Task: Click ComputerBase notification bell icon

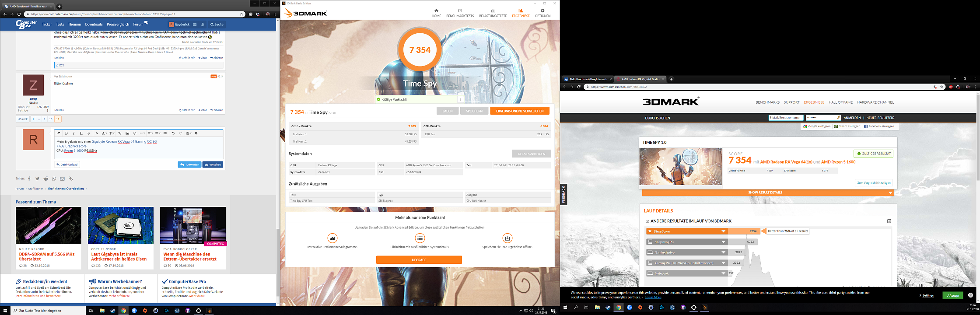Action: coord(203,24)
